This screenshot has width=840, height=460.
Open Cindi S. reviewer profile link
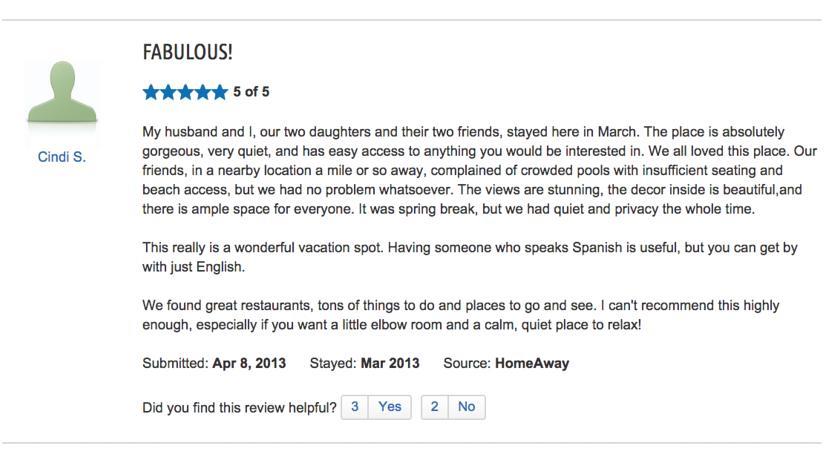point(61,158)
